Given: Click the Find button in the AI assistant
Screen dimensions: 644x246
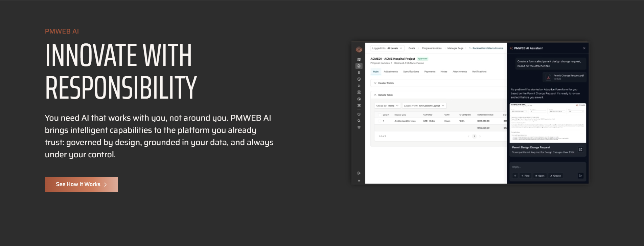Looking at the screenshot, I should point(525,176).
